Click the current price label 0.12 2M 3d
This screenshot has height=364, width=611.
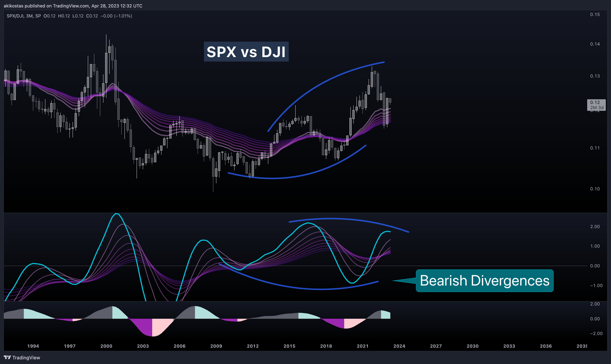coord(596,105)
